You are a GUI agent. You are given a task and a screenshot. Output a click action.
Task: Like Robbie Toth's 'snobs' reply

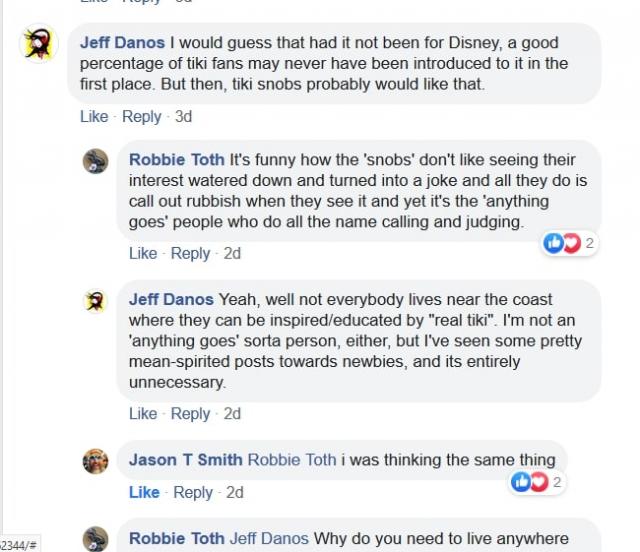click(143, 253)
